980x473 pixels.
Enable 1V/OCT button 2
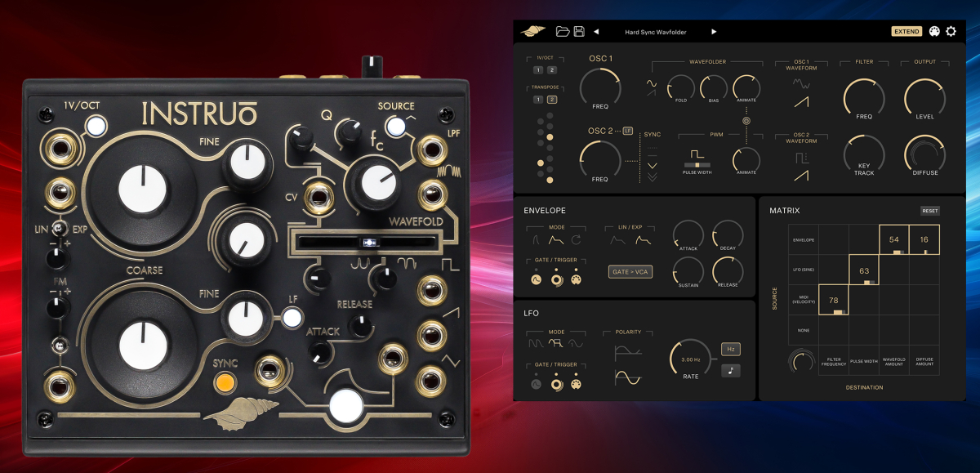click(x=551, y=70)
